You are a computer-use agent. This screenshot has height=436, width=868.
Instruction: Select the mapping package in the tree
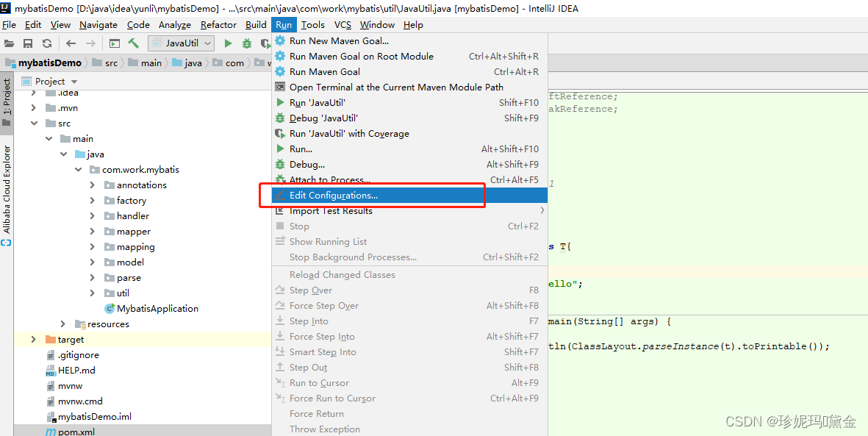(x=136, y=247)
